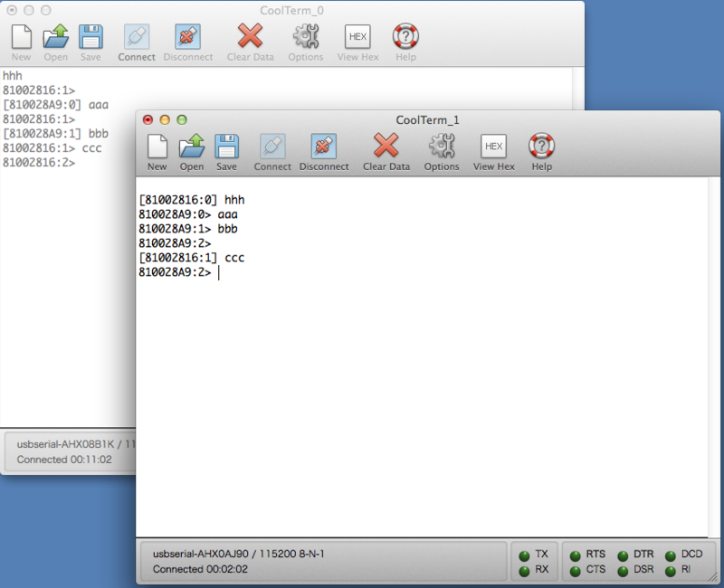The image size is (724, 588).
Task: Click Disconnect icon in CoolTerm_0 window
Action: click(x=188, y=37)
